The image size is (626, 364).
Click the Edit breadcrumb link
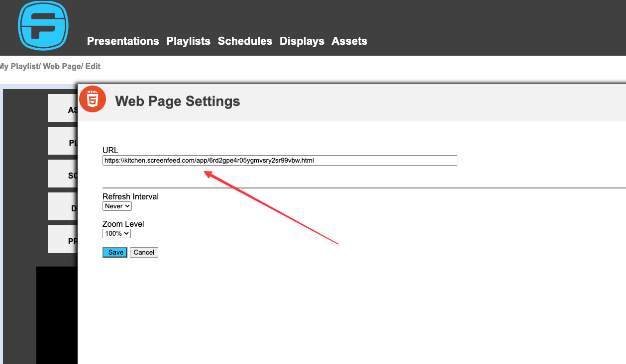[93, 66]
